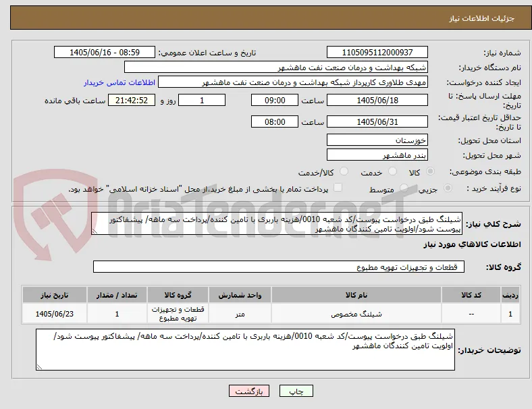Click the شماره نیاز field 1105095112000937
Screen dimensions: 532x409
point(377,52)
